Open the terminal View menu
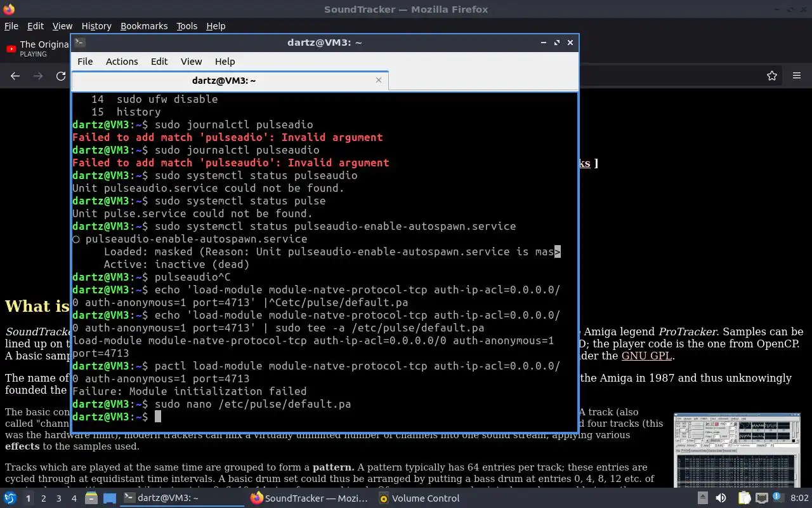812x508 pixels. [191, 62]
